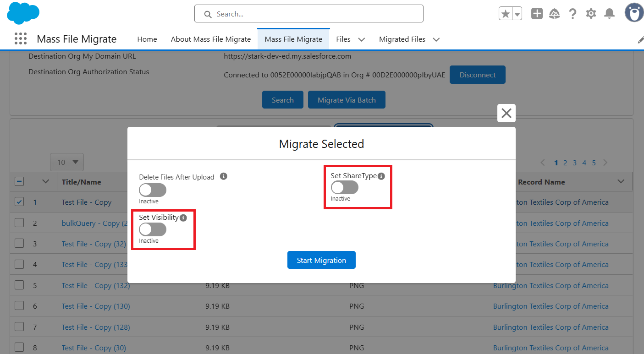Check the row 4 checkbox
644x354 pixels.
click(19, 264)
